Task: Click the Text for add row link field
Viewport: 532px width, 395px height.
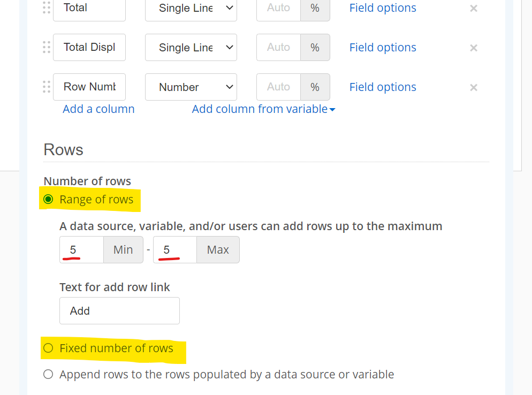Action: pos(119,310)
